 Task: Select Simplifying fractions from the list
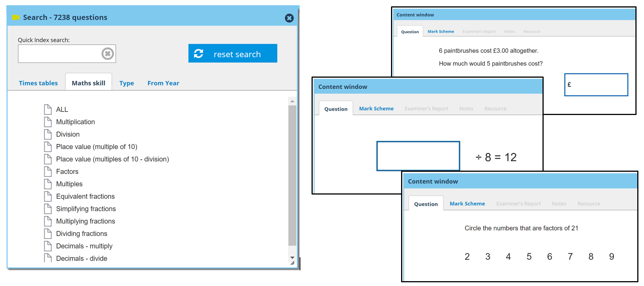coord(86,209)
